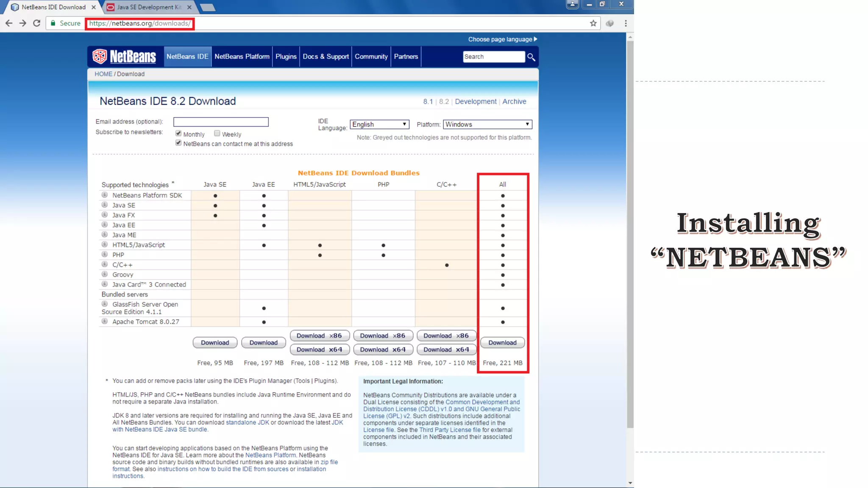Click info icon beside Java FX
Viewport: 868px width, 488px height.
[x=105, y=215]
